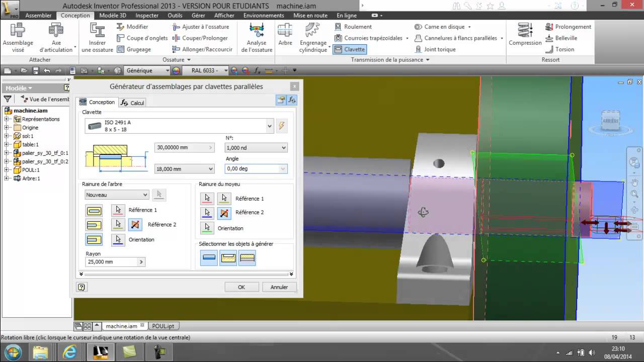Viewport: 644px width, 362px height.
Task: Click Allonger/Raccourcir tool
Action: coord(202,49)
